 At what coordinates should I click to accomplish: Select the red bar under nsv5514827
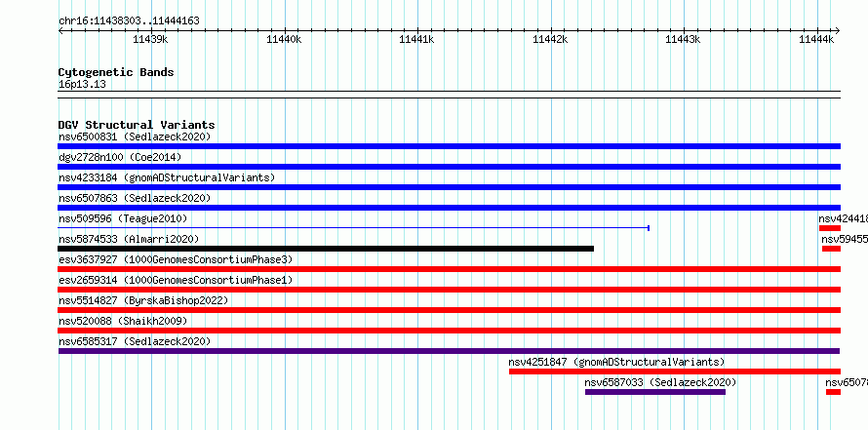tap(449, 310)
